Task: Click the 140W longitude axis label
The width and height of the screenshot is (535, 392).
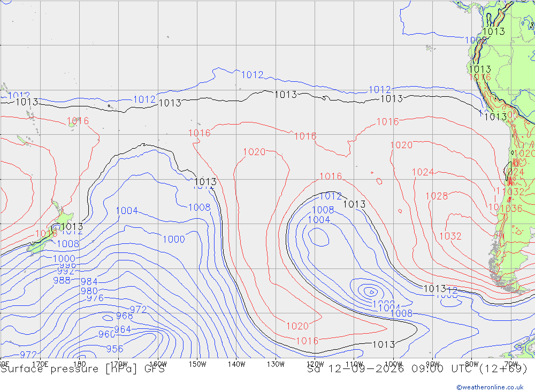Action: [236, 364]
